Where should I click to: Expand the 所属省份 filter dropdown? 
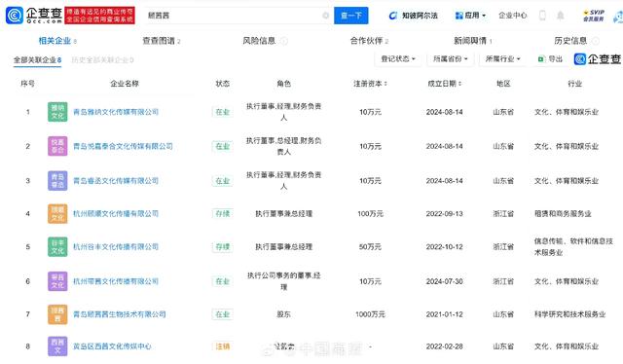click(450, 59)
